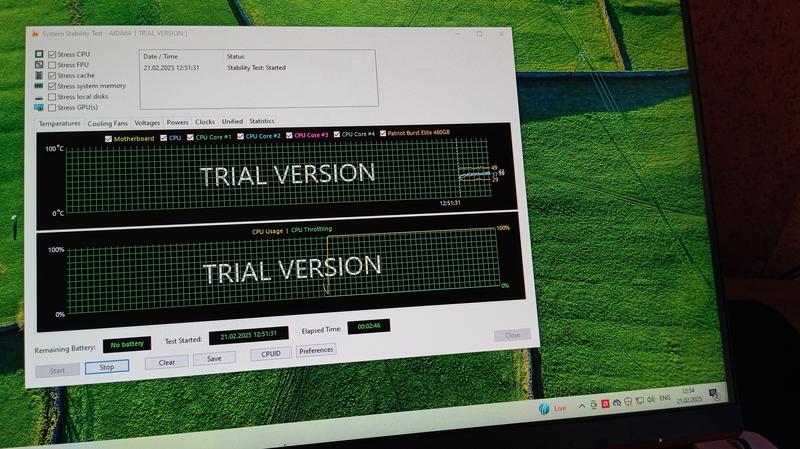Click the monitor icon beside Stress GPU(s)
The width and height of the screenshot is (800, 449).
coord(39,107)
